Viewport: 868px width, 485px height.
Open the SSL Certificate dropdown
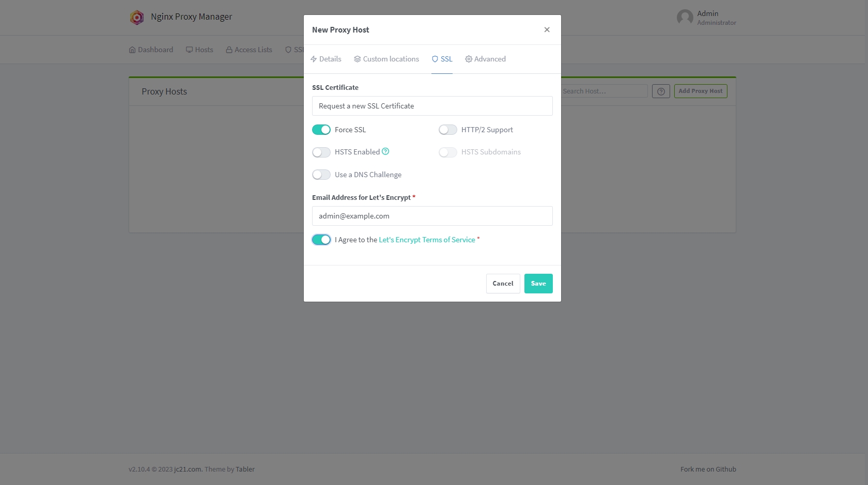[432, 106]
